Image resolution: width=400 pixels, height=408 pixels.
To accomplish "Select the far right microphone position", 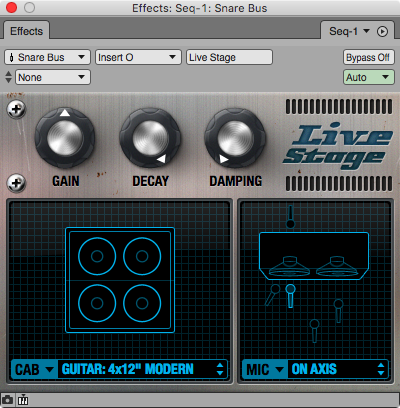I will tap(338, 310).
